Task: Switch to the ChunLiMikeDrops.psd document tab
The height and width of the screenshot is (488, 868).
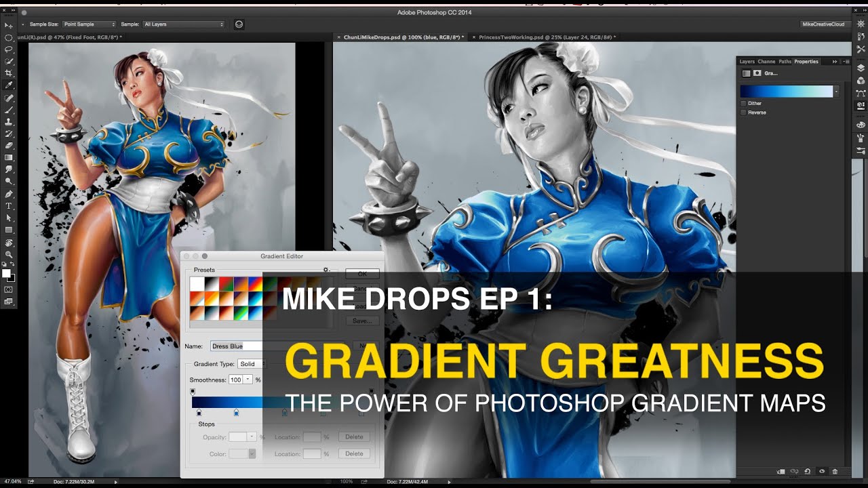Action: 403,37
